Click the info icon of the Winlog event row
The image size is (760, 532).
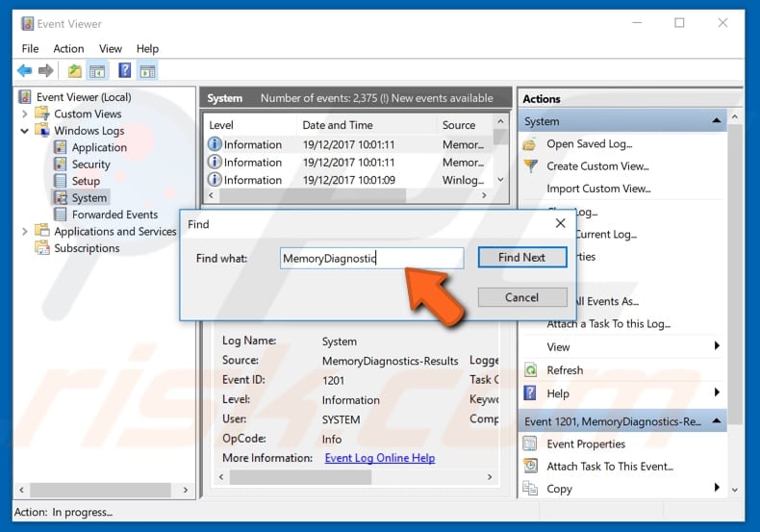point(215,179)
